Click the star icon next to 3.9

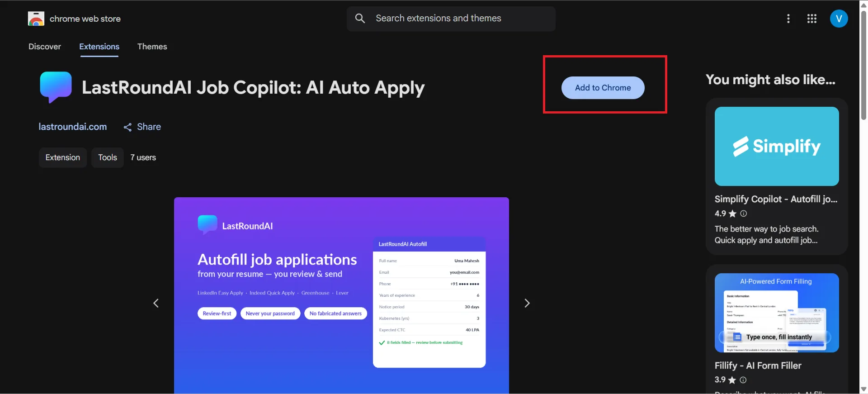point(732,380)
